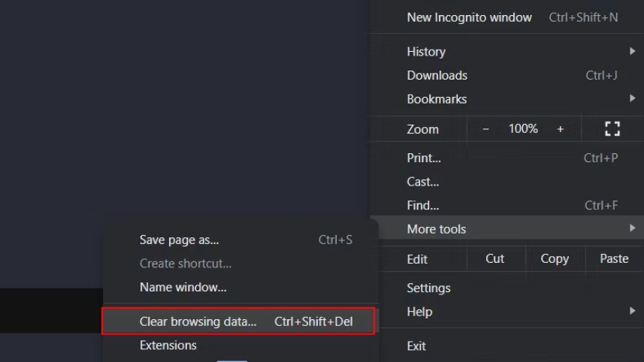The image size is (644, 362).
Task: Click the Paste button in Edit row
Action: pos(614,258)
